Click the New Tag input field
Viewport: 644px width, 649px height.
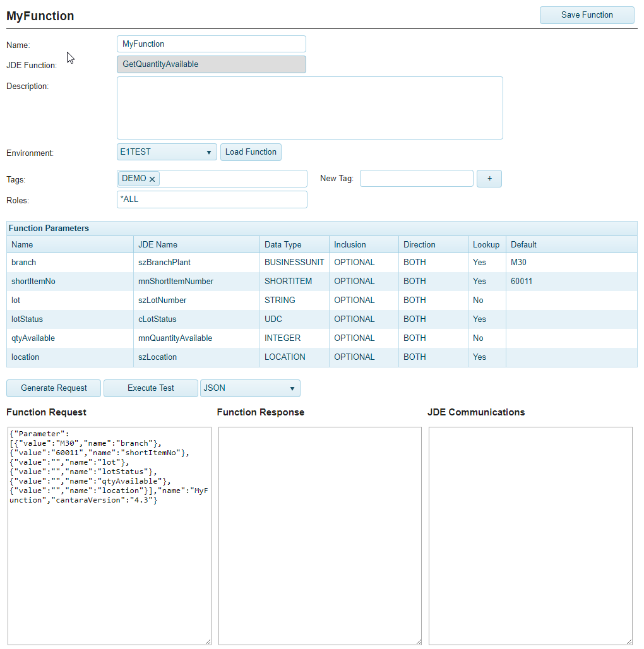click(x=416, y=179)
